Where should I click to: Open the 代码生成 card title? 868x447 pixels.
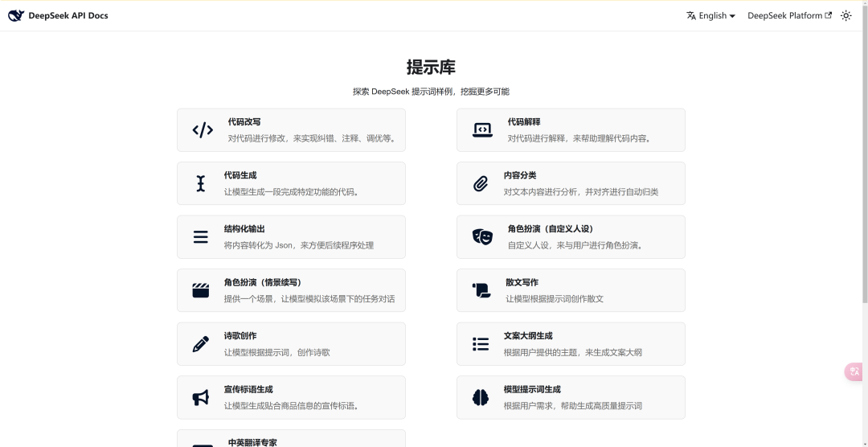(240, 175)
